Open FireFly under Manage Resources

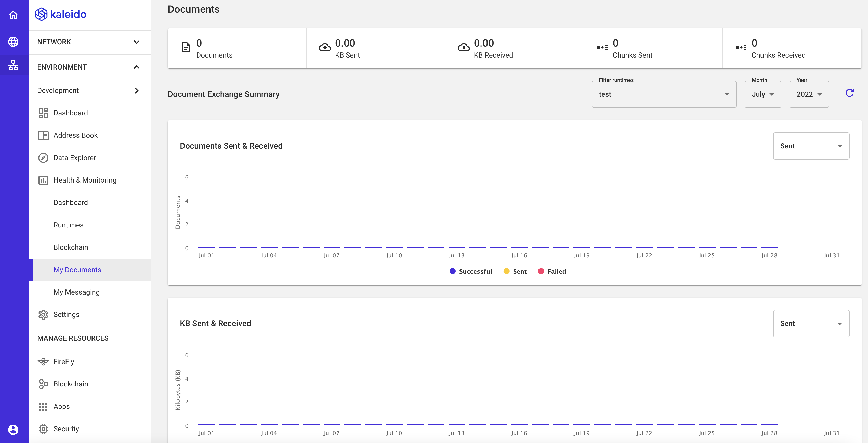point(90,362)
